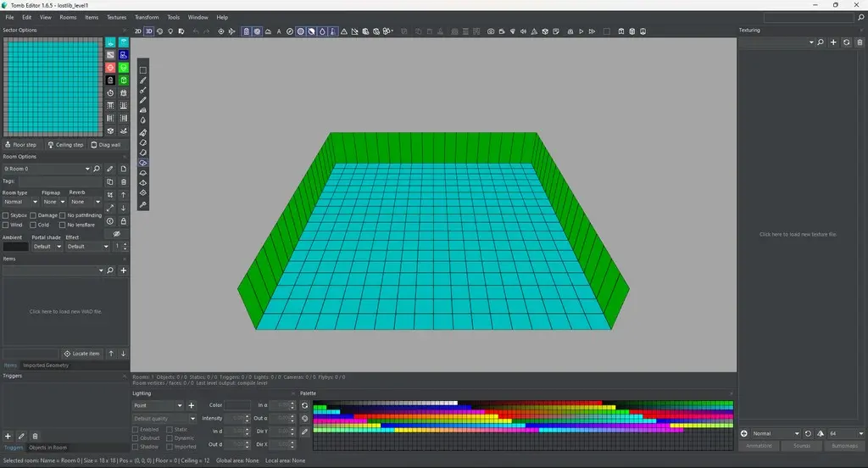Viewport: 868px width, 468px height.
Task: Enable the Skybox checkbox
Action: [x=6, y=215]
